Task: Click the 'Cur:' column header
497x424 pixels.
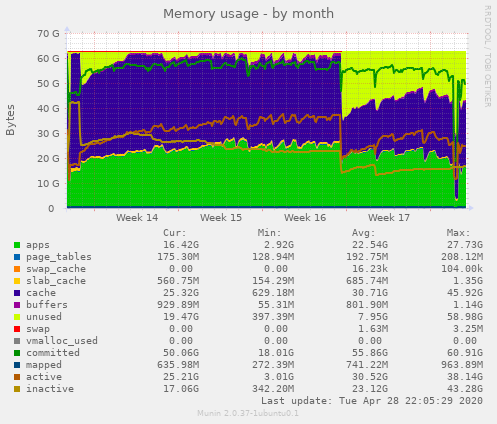Action: coord(175,233)
